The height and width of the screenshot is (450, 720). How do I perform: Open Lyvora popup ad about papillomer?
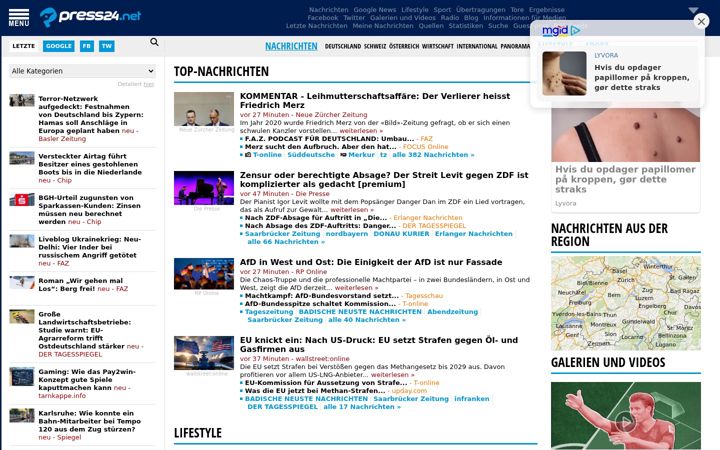point(618,73)
